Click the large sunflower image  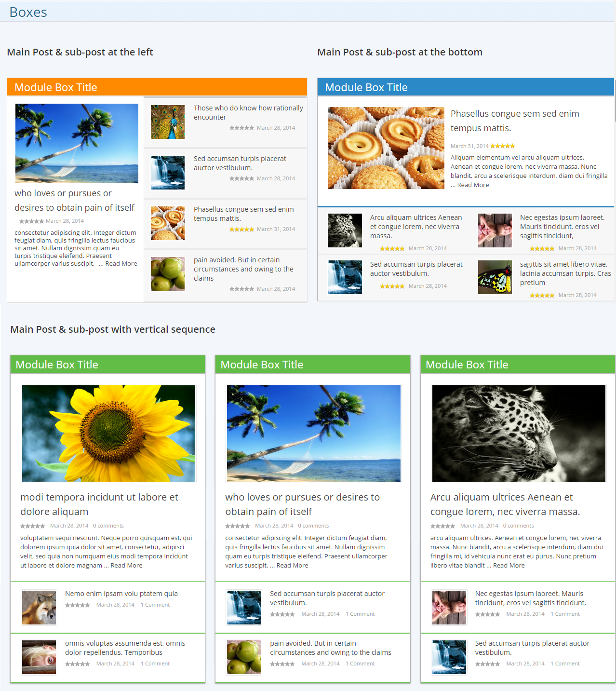tap(108, 433)
